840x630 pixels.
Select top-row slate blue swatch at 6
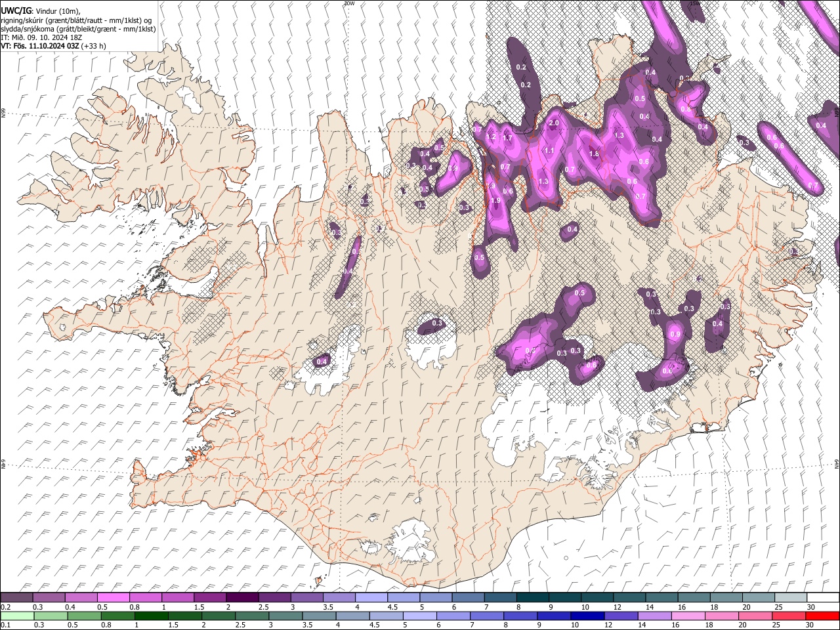tap(468, 597)
